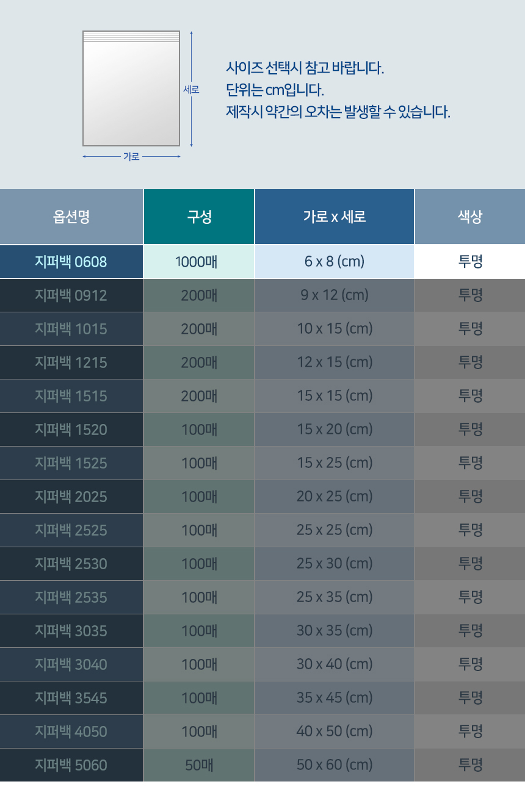Image resolution: width=525 pixels, height=812 pixels.
Task: Select the 지퍼백 3040 option
Action: pos(71,664)
